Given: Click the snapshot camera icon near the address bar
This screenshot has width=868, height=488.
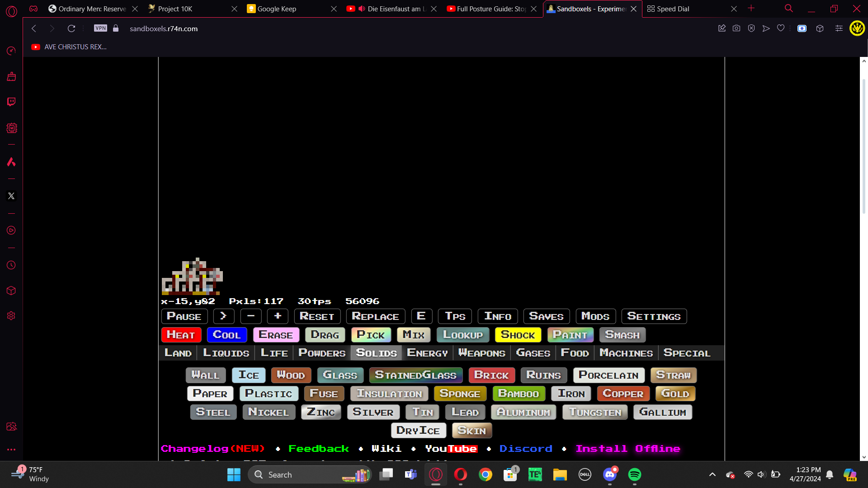Looking at the screenshot, I should pos(736,28).
